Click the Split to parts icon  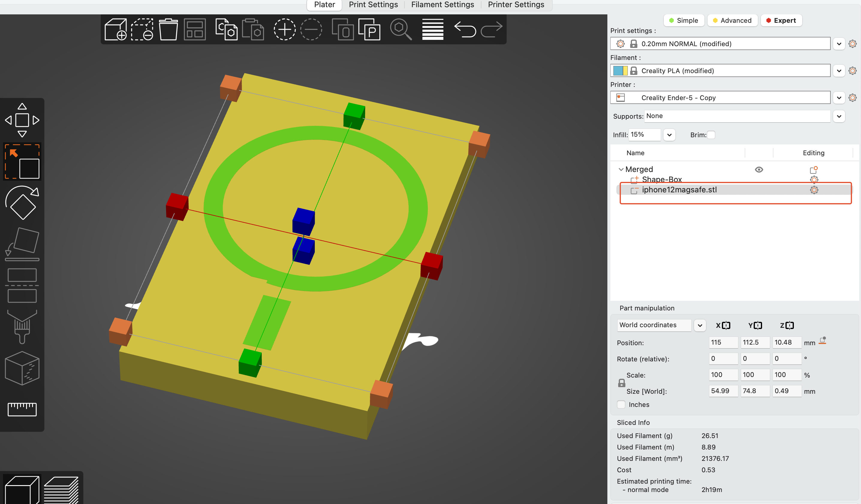tap(369, 29)
